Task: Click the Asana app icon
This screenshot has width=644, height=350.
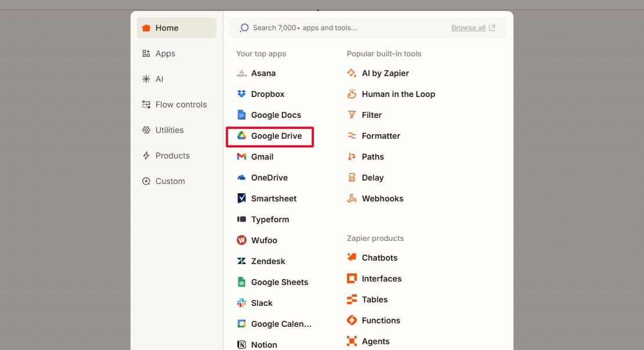Action: pyautogui.click(x=241, y=74)
